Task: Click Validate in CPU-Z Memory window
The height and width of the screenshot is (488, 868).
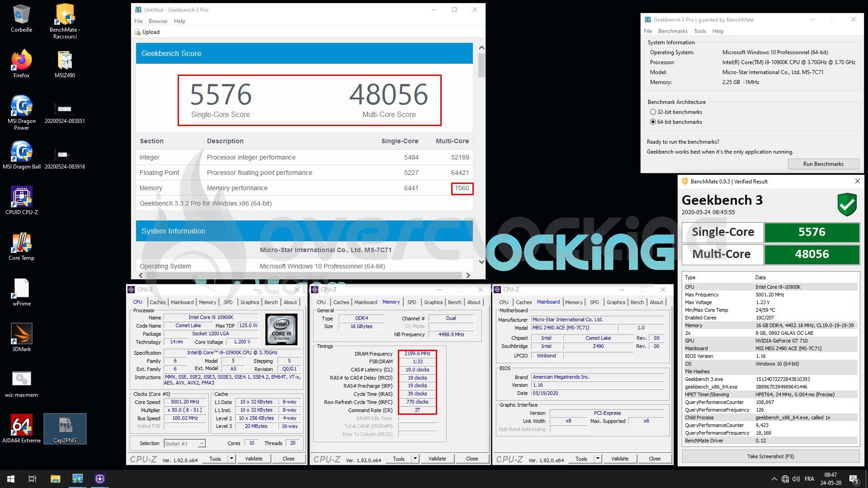Action: 437,459
